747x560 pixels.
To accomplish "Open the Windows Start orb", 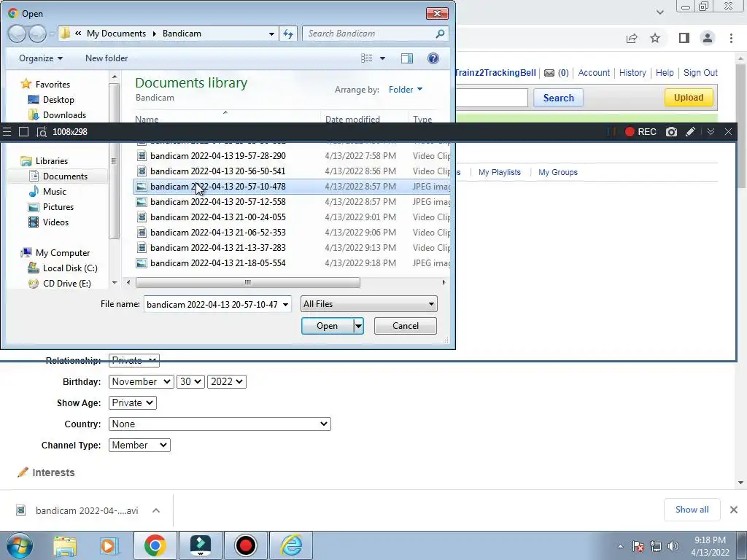I will [x=19, y=545].
